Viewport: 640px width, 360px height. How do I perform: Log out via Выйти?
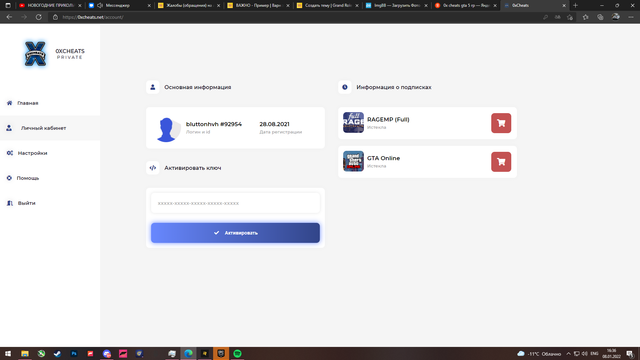(27, 203)
